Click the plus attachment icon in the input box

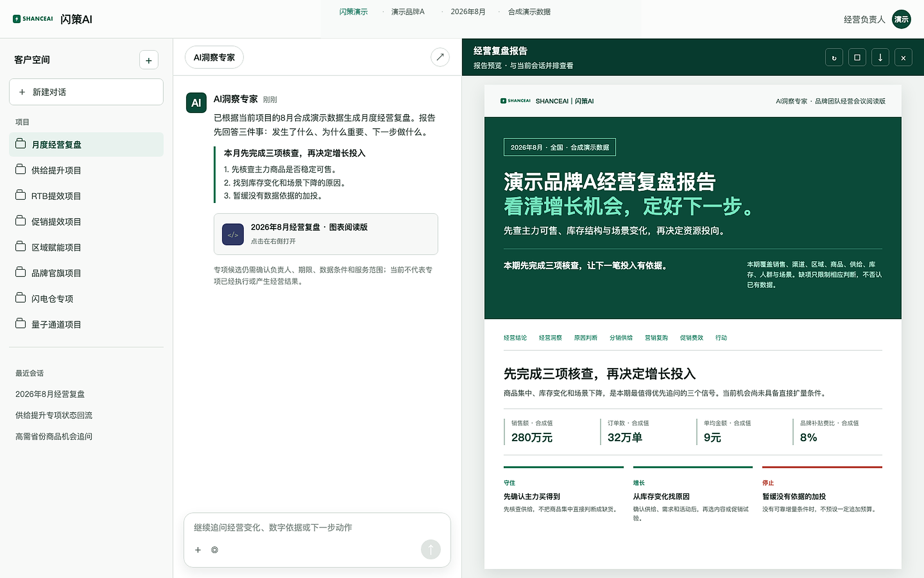tap(198, 550)
